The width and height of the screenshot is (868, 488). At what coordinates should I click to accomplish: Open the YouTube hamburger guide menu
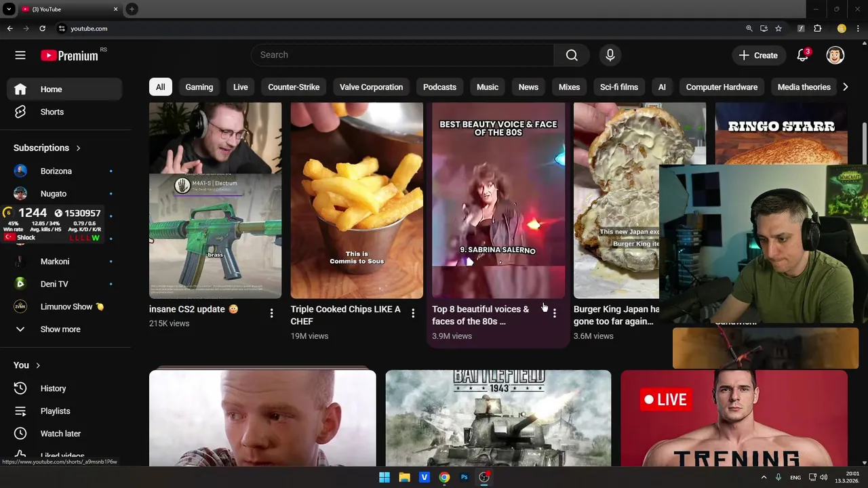20,55
